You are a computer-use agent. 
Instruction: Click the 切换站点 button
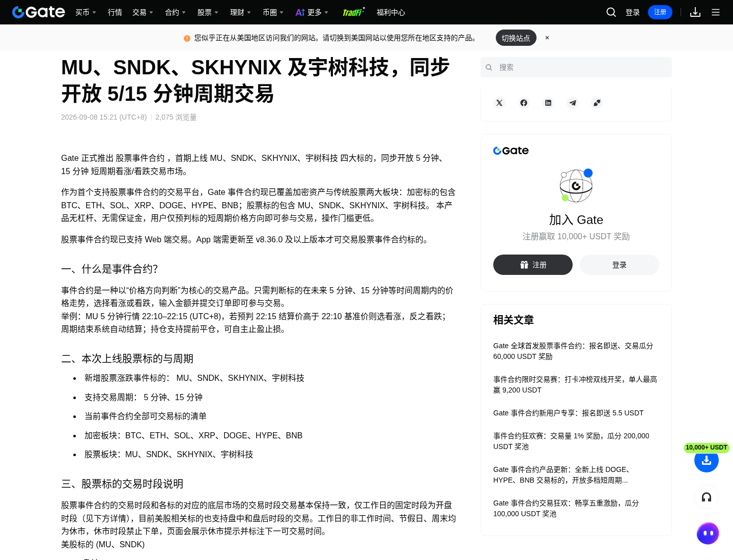pos(516,38)
